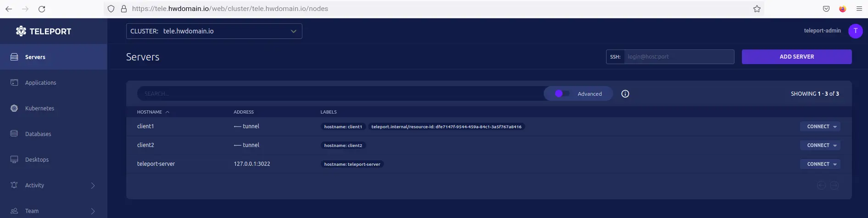Click the 127.0.0.1:3022 address
Viewport: 868px width, 218px height.
click(252, 163)
